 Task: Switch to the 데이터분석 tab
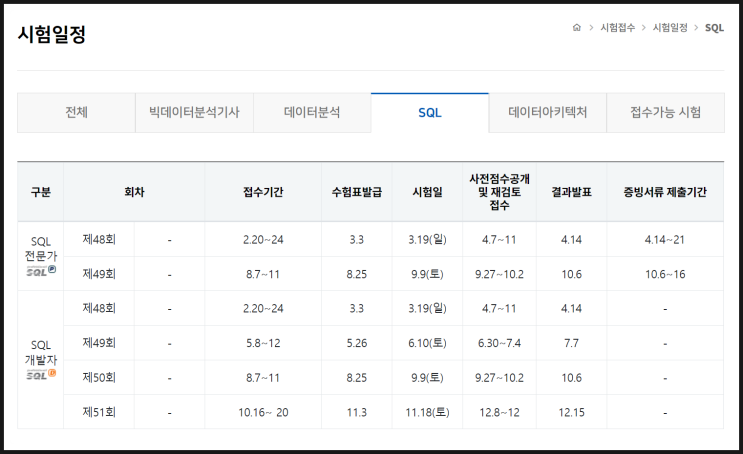coord(312,113)
